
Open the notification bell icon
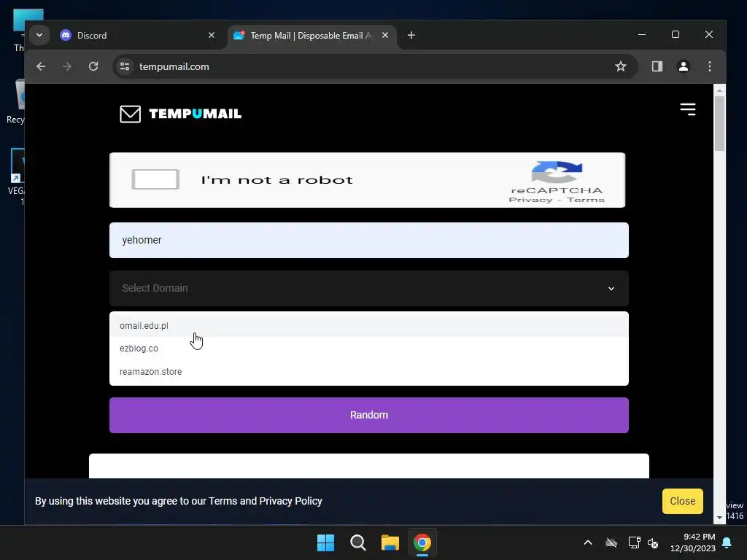tap(727, 542)
